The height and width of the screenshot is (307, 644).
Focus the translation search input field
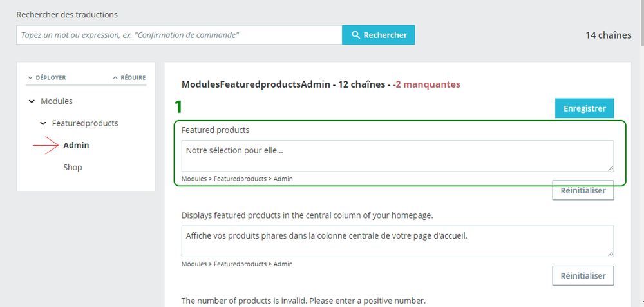pyautogui.click(x=179, y=35)
